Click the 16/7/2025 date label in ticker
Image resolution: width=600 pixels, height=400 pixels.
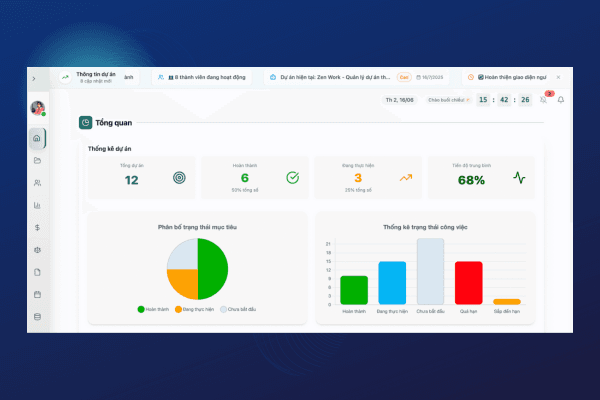point(430,77)
